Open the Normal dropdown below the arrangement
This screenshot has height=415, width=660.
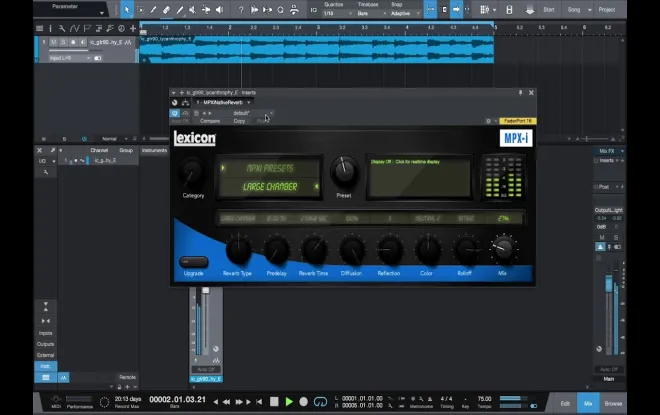(x=114, y=139)
